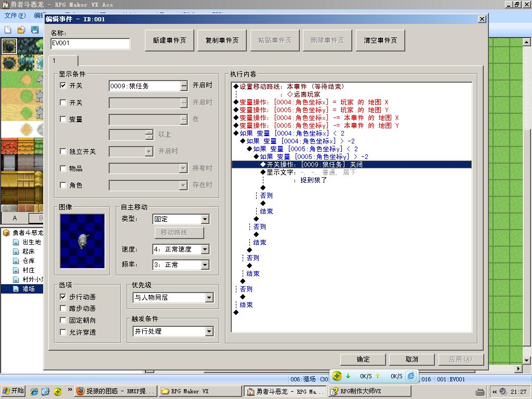Click the 移动路线... button
532x399 pixels.
coord(179,233)
